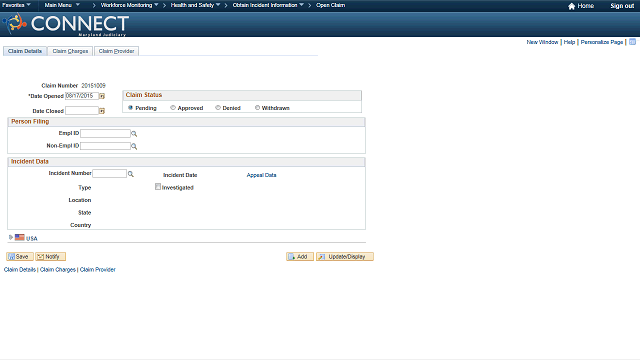Select the Withdrawn claim status
The width and height of the screenshot is (640, 360).
pyautogui.click(x=257, y=108)
